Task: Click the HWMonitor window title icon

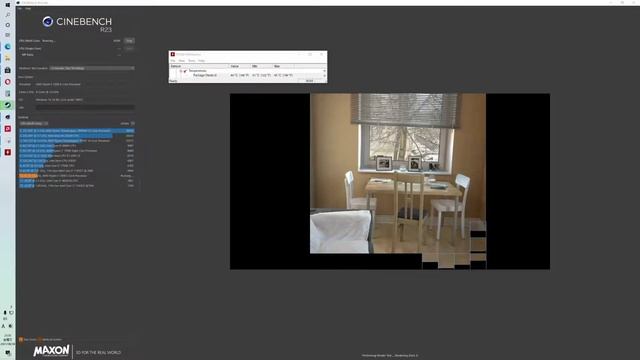Action: [x=173, y=54]
